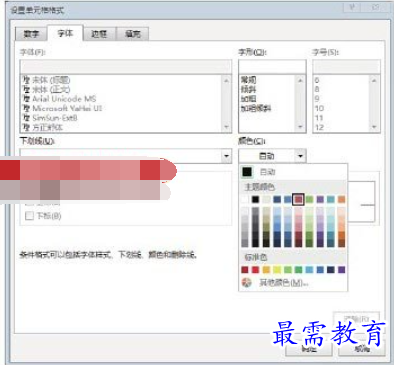Pick the purple standard color swatch
394x365 pixels.
point(342,270)
